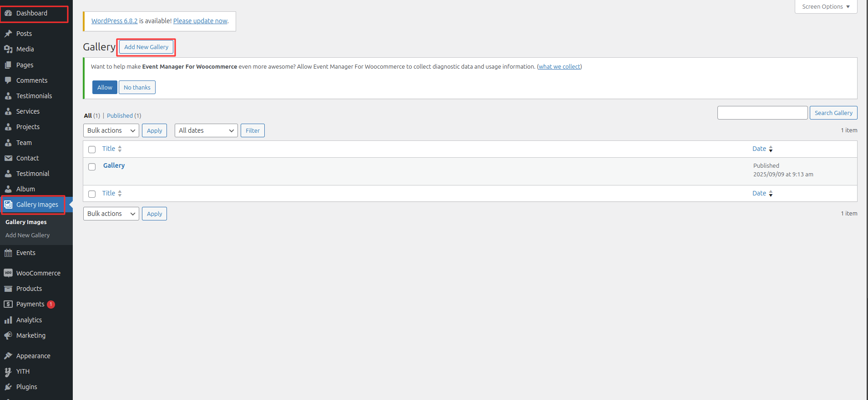This screenshot has width=868, height=400.
Task: Open the top Bulk actions dropdown
Action: [111, 130]
